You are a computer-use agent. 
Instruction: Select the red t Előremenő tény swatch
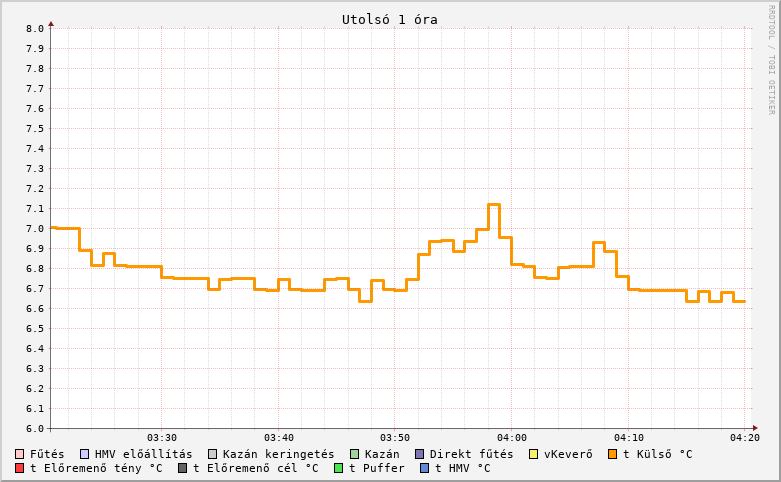click(20, 468)
